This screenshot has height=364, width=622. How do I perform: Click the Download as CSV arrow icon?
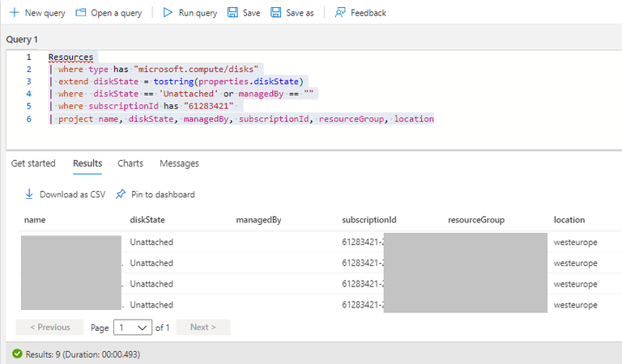(29, 194)
